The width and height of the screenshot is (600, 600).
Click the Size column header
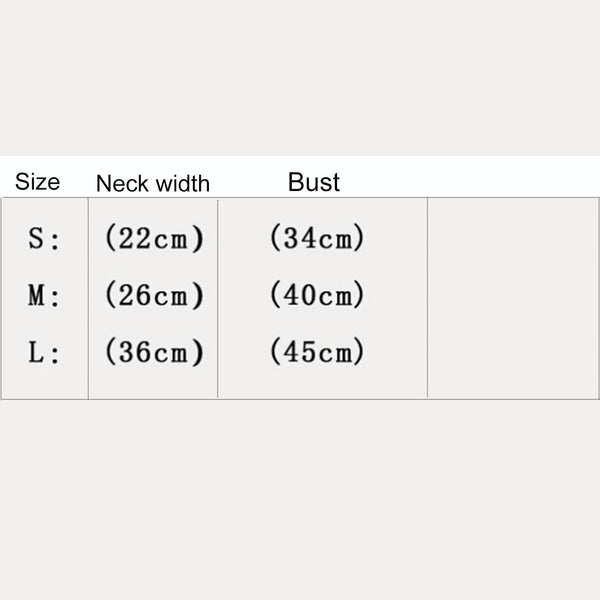coord(37,182)
